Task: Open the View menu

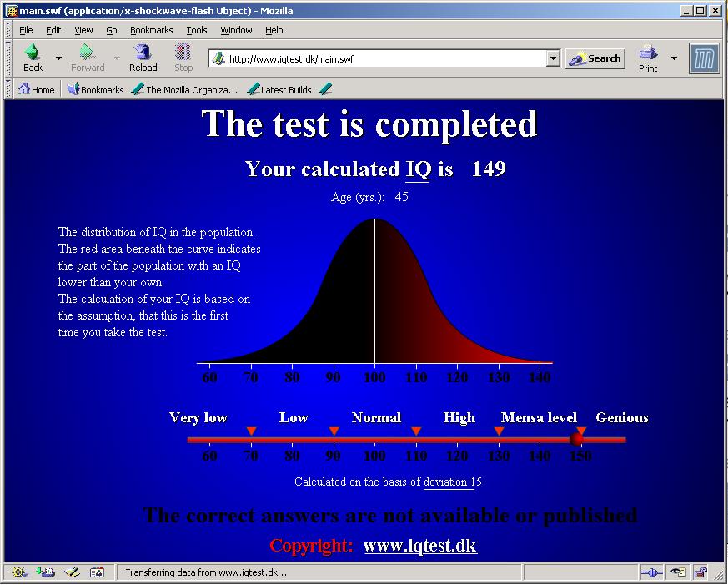Action: (83, 30)
